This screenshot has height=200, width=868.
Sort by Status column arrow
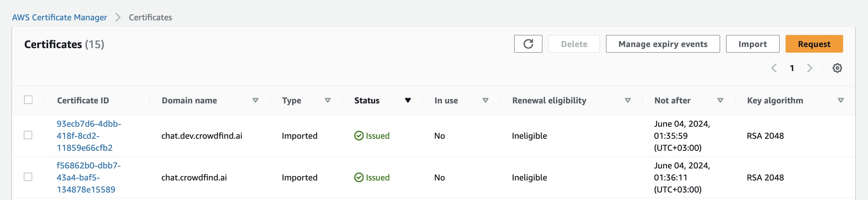coord(408,100)
